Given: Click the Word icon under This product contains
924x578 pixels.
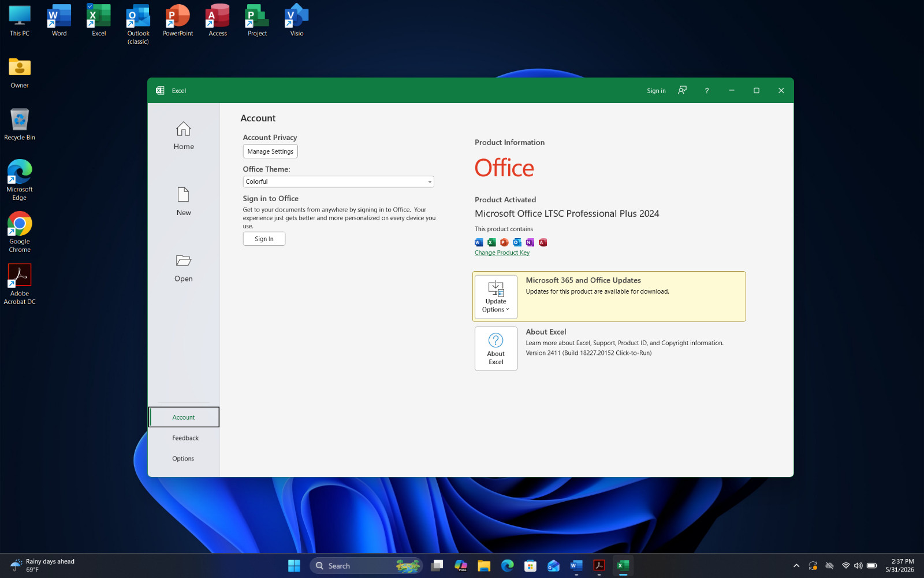Looking at the screenshot, I should point(479,242).
